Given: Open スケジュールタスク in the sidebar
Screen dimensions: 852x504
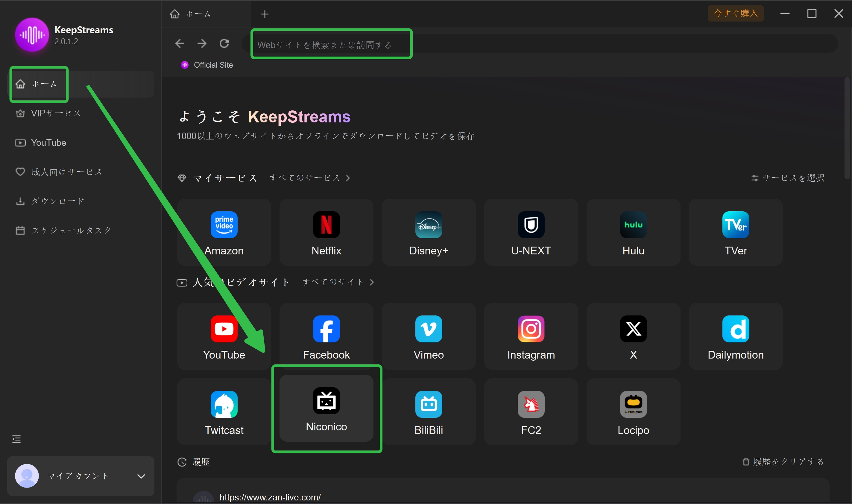Looking at the screenshot, I should point(81,231).
